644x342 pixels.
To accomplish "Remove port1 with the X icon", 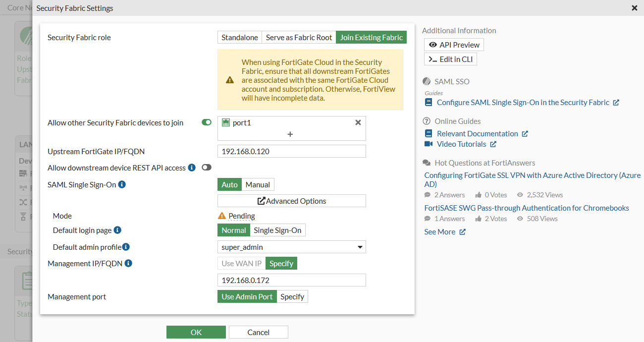I will coord(358,122).
